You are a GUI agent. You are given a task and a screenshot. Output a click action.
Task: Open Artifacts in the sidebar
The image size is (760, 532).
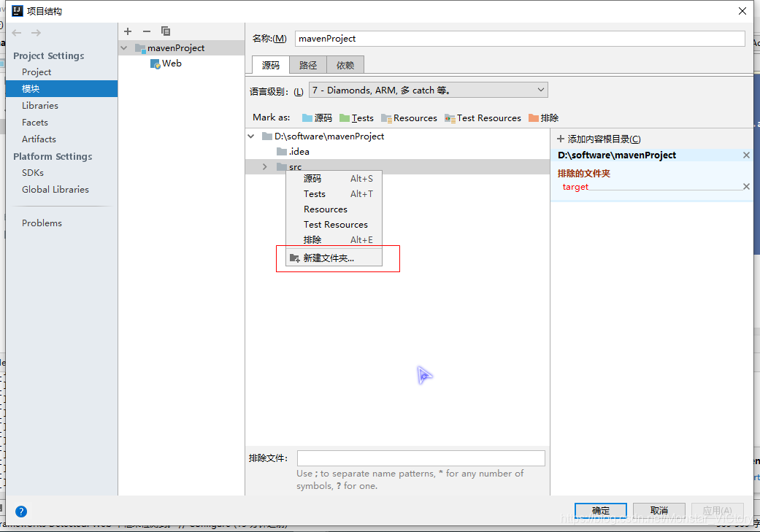click(61, 139)
